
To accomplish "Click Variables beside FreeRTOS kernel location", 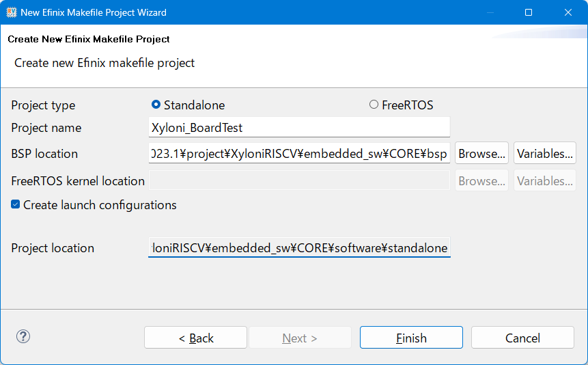I will click(x=545, y=180).
